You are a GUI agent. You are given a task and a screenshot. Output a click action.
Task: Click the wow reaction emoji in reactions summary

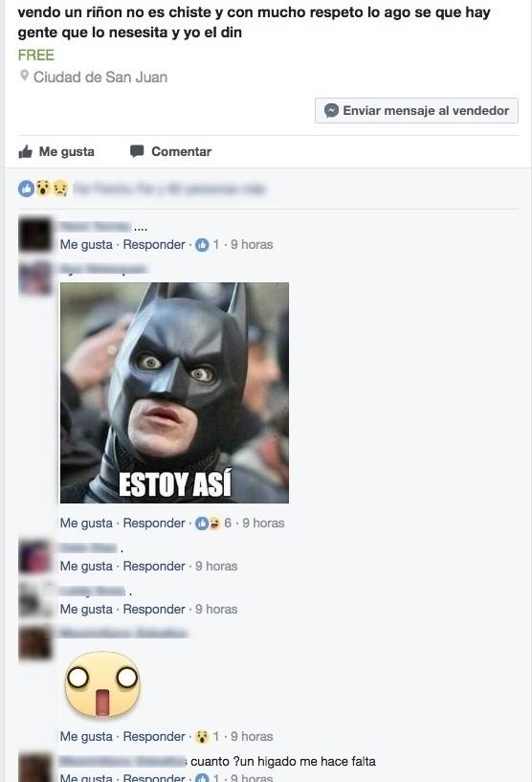(x=43, y=188)
